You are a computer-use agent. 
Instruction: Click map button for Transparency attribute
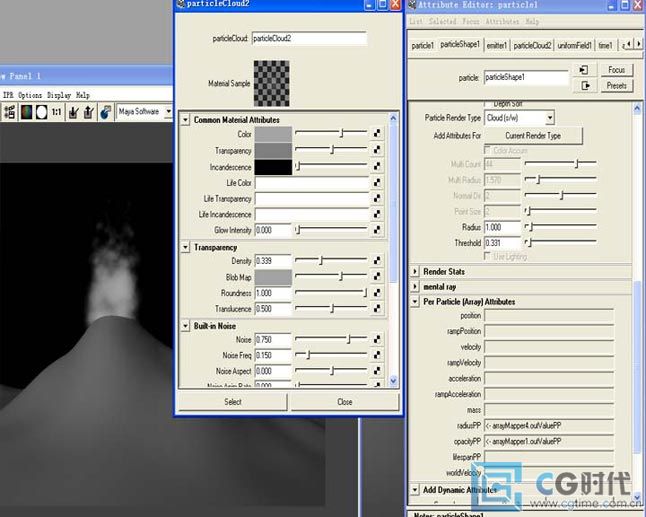coord(377,150)
